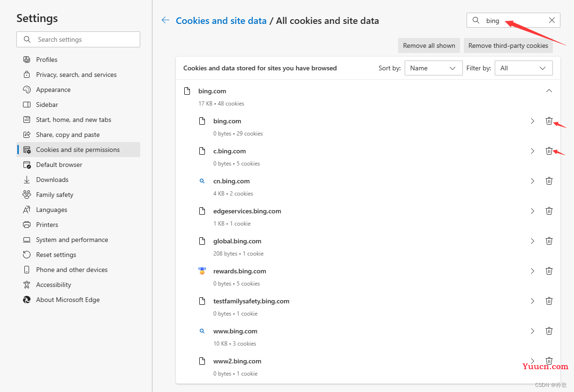The height and width of the screenshot is (392, 574).
Task: Click the rewards.bing.com medal favicon
Action: pos(202,271)
